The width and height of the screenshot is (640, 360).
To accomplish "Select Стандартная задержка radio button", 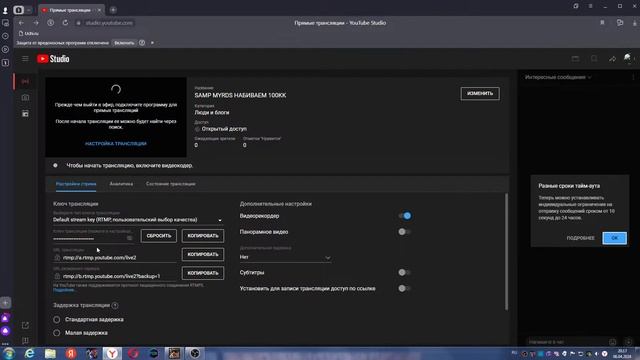I will pos(57,320).
